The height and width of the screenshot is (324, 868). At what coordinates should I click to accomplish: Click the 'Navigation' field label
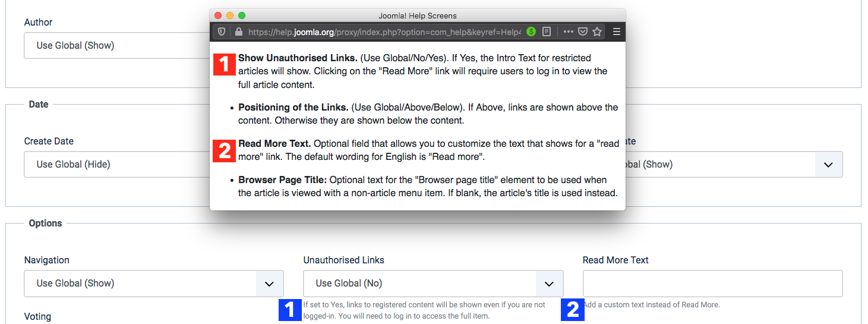47,260
